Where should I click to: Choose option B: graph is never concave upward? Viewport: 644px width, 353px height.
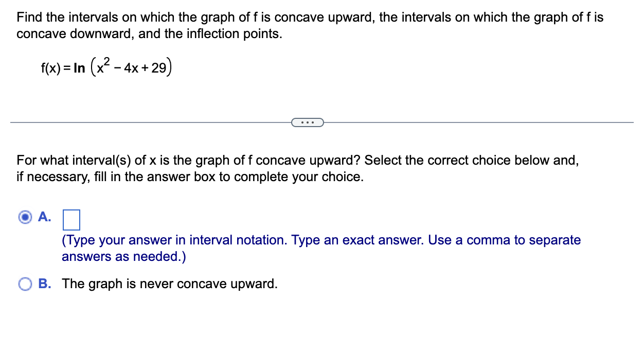click(24, 284)
